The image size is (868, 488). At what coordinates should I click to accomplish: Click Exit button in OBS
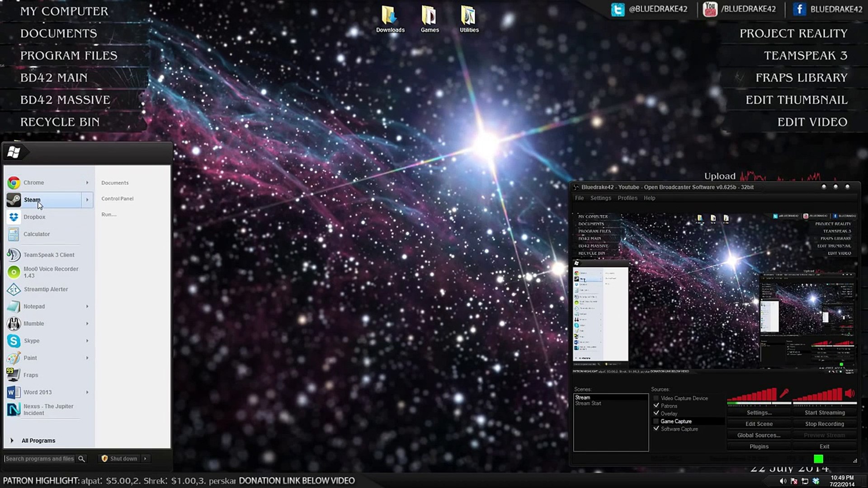tap(824, 446)
